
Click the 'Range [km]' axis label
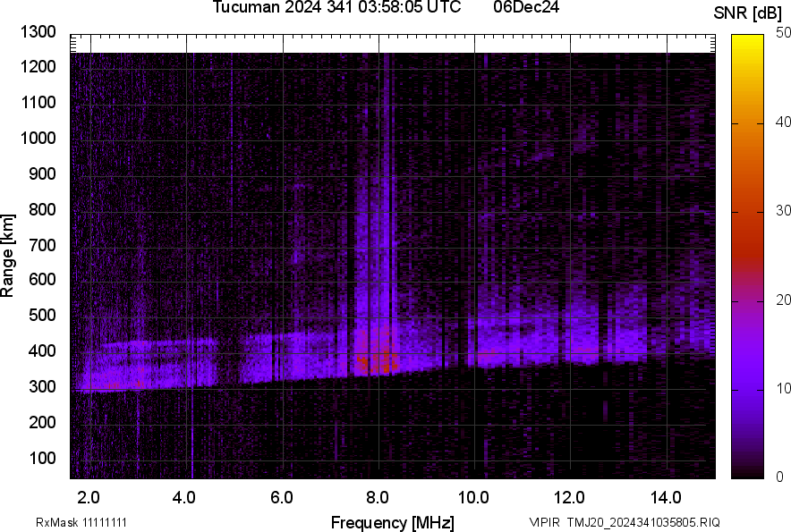7,256
